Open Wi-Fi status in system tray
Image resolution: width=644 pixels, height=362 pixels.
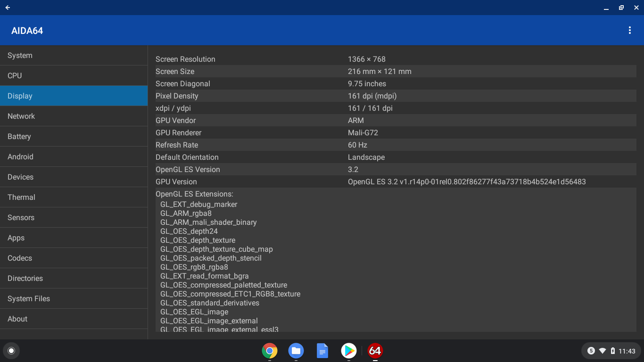603,351
